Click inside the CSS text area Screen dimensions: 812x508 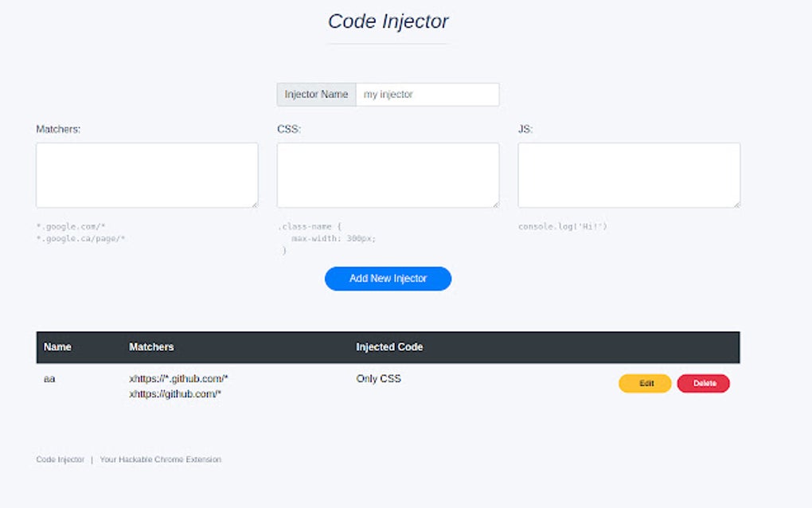(x=388, y=174)
